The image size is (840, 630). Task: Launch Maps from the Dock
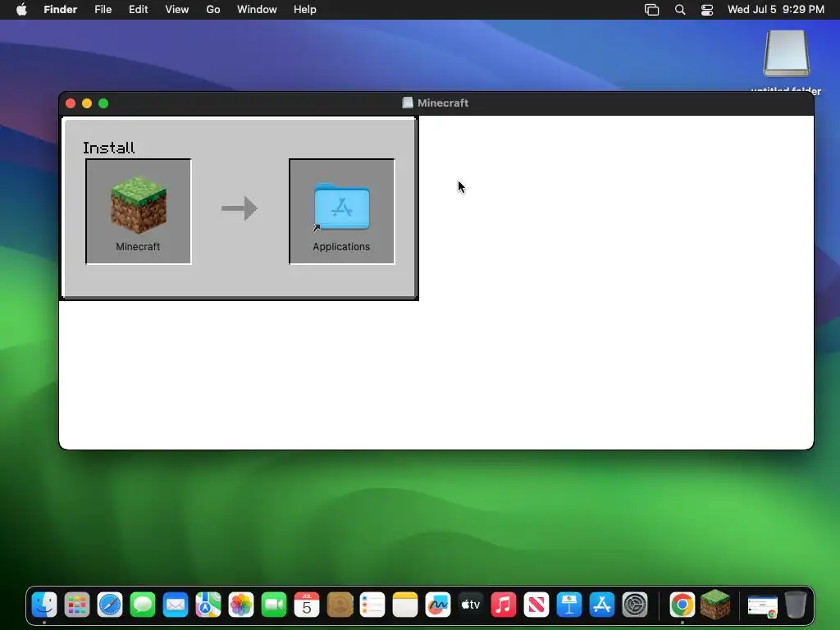208,605
